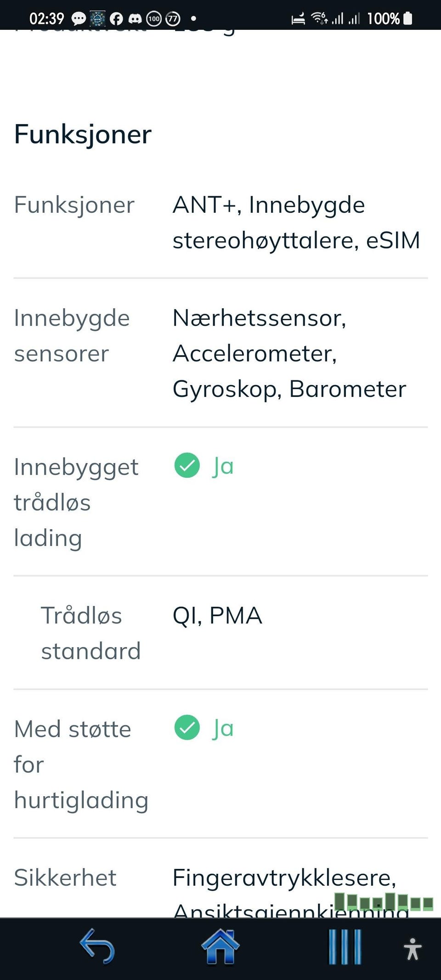Tap the Facebook notification icon
Image resolution: width=441 pixels, height=980 pixels.
tap(116, 18)
